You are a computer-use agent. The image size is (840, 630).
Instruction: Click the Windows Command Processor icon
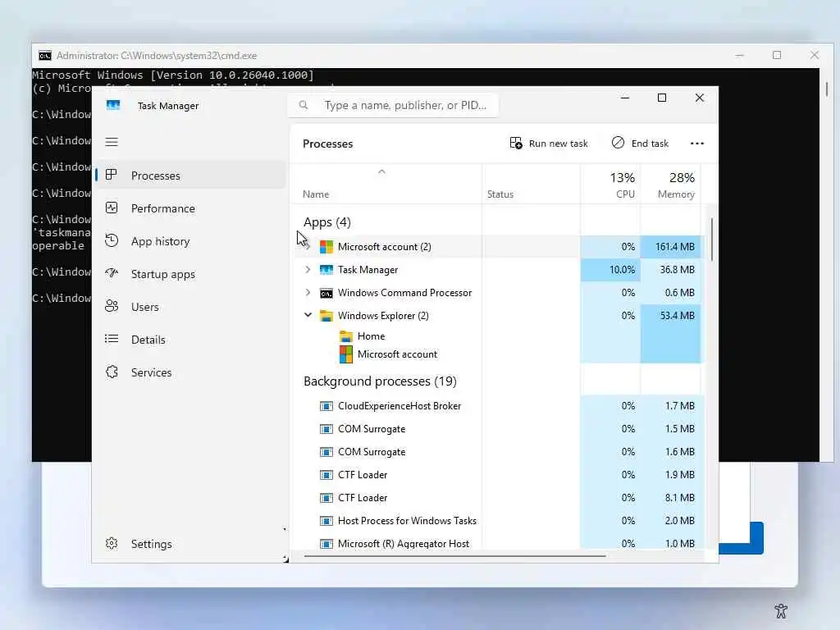(326, 293)
